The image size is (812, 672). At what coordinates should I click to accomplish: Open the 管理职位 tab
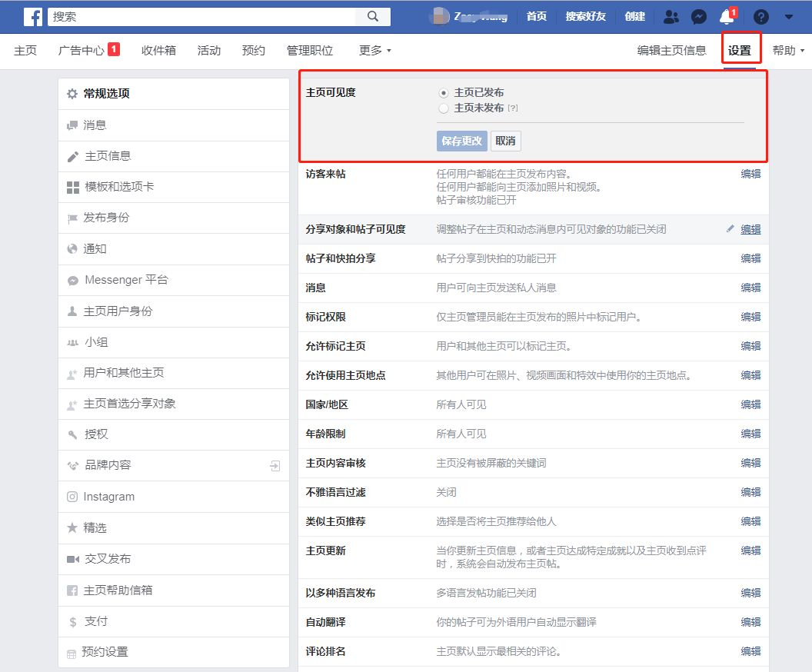310,50
